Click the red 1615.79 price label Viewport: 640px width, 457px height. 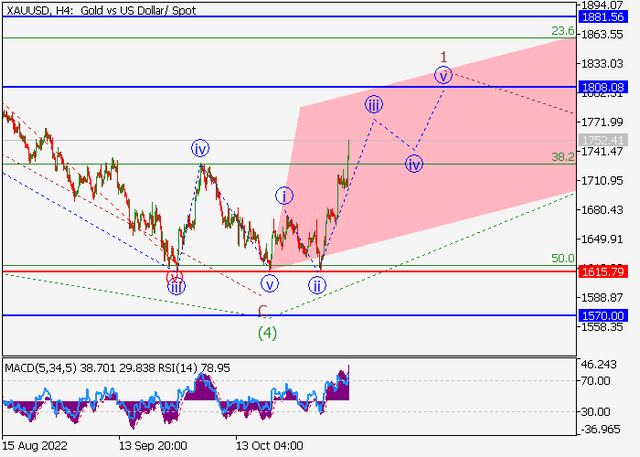click(603, 272)
